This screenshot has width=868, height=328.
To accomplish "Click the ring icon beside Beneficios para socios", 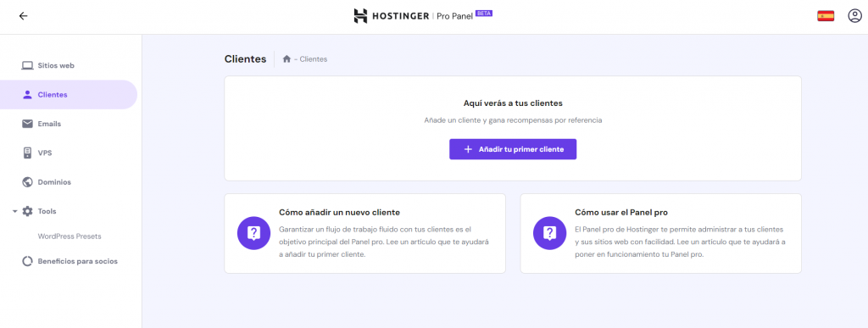I will coord(28,261).
